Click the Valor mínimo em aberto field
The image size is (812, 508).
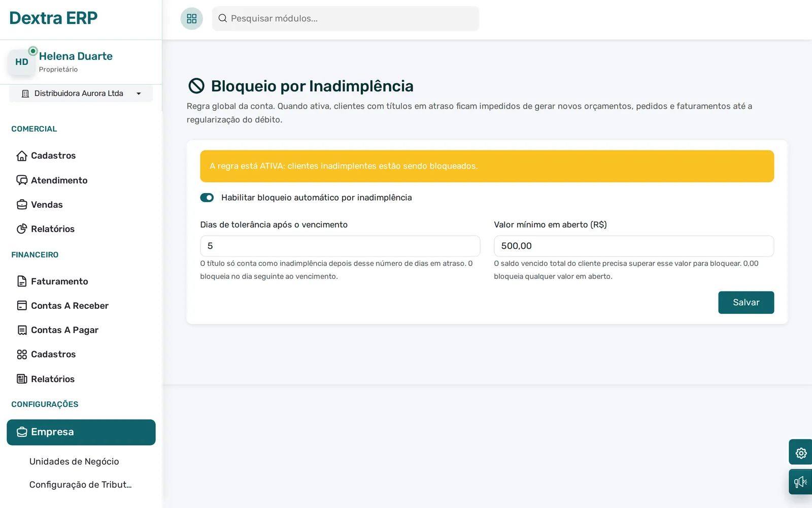tap(634, 246)
